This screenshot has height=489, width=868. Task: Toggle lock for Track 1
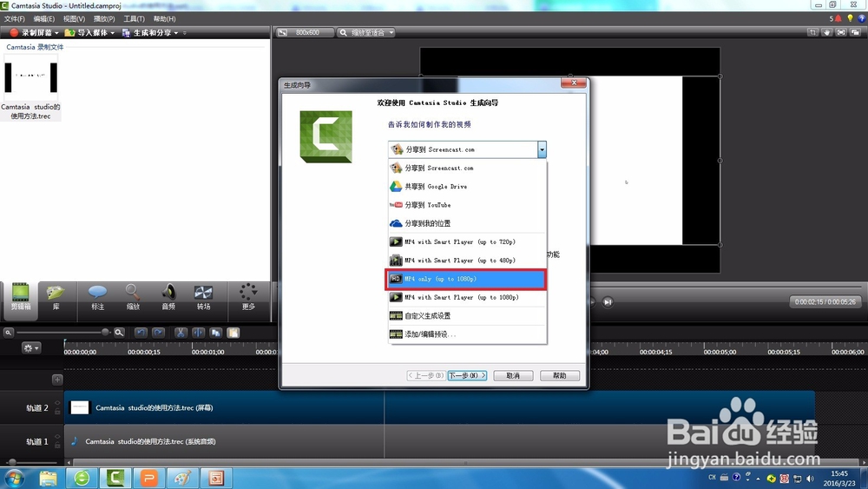tap(57, 446)
